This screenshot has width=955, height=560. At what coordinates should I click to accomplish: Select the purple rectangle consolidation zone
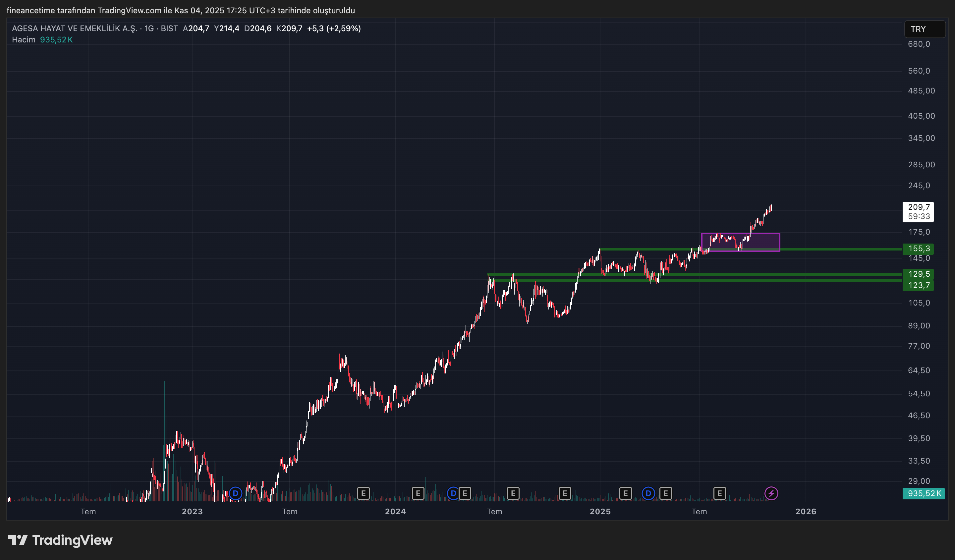[x=762, y=243]
